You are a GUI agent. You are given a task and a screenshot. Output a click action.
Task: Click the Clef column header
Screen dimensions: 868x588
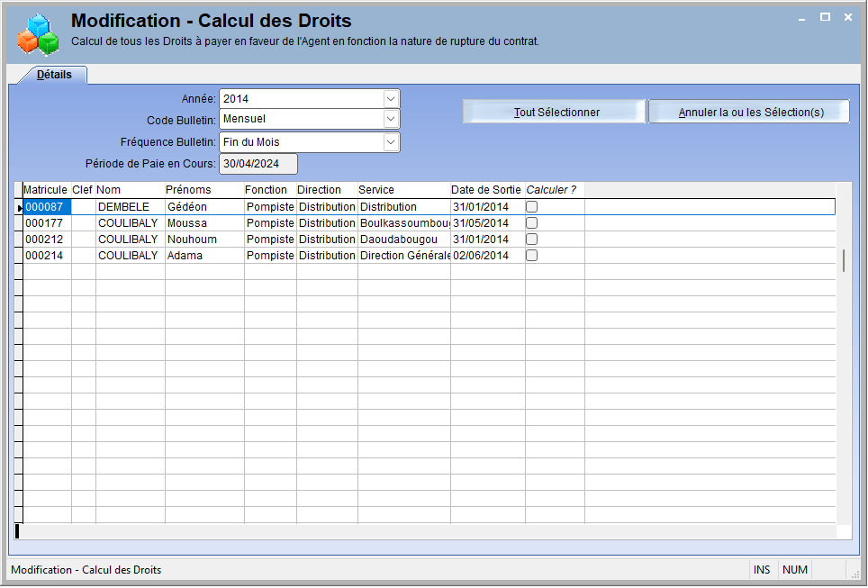(84, 190)
